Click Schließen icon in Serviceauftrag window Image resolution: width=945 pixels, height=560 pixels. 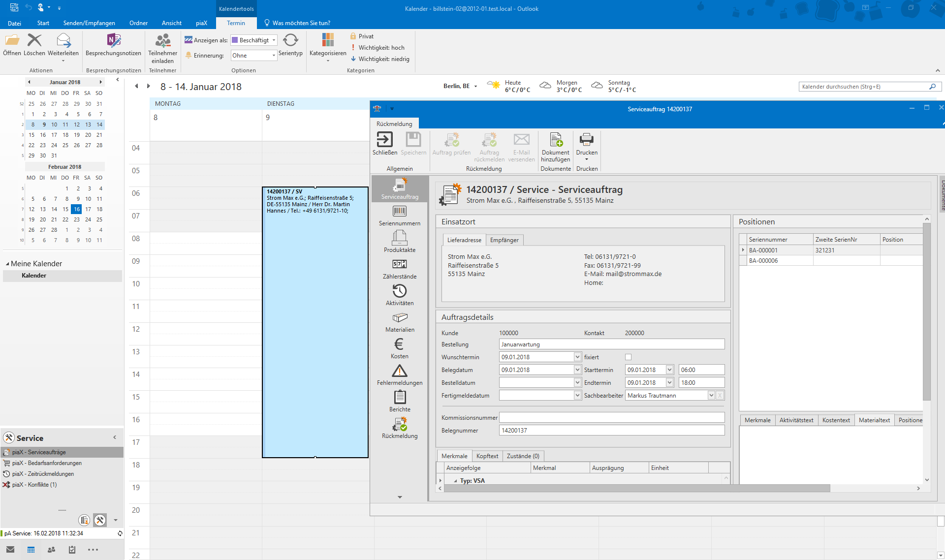385,140
